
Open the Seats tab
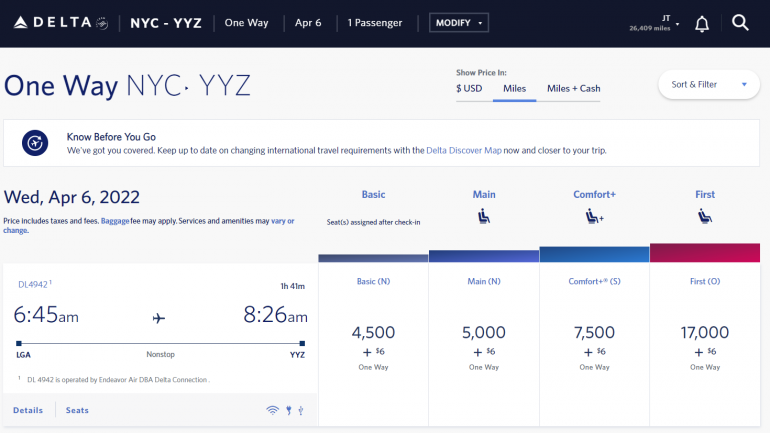(77, 410)
